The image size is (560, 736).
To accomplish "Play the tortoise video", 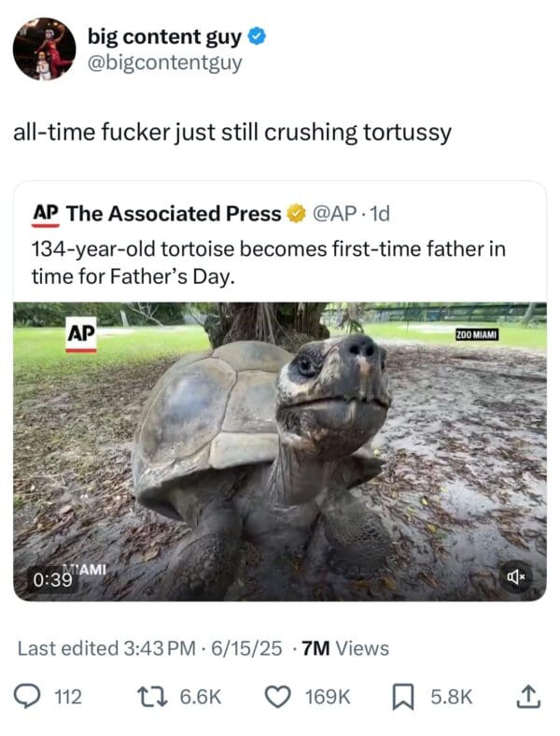I will (280, 450).
